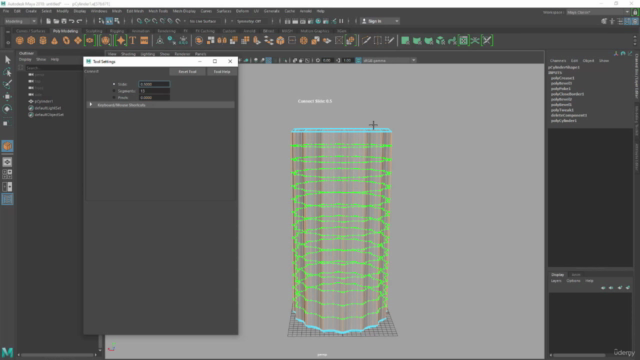Pick the Lasso select tool

coord(7,72)
